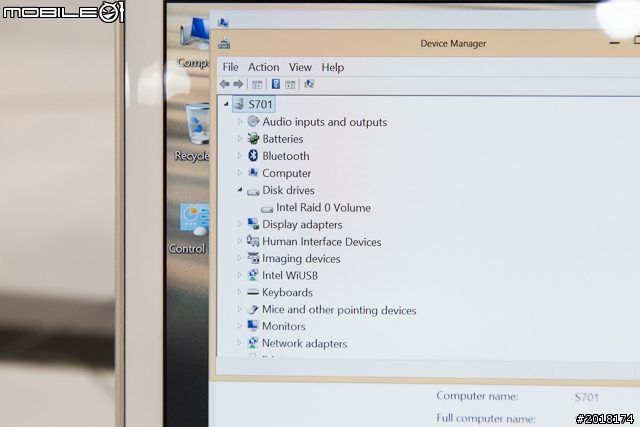
Task: Select the Network adapters label
Action: (304, 344)
